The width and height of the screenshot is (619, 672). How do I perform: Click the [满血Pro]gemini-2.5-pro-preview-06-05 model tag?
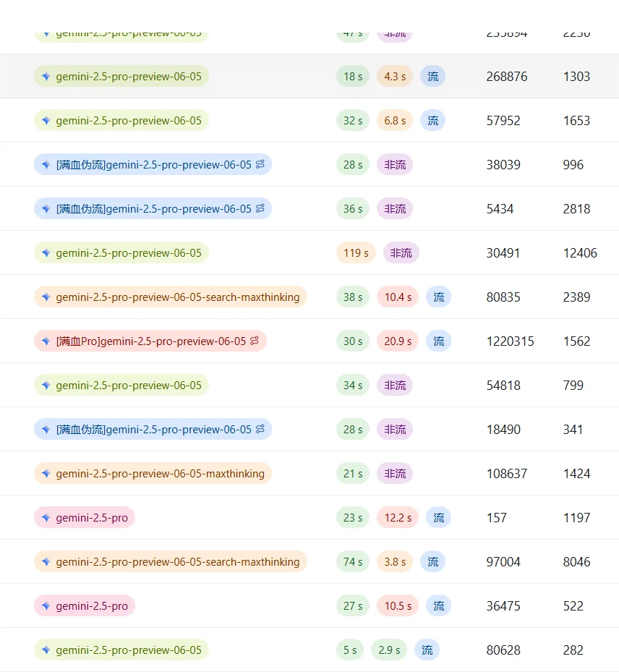pyautogui.click(x=150, y=341)
